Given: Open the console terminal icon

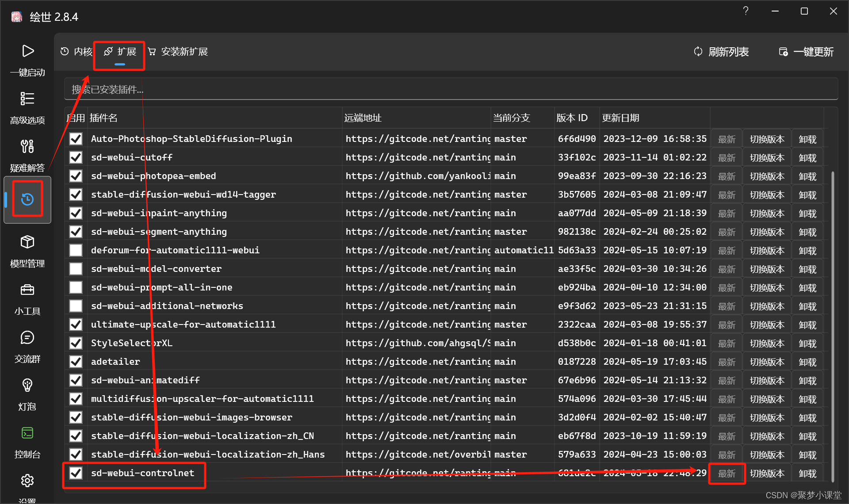Looking at the screenshot, I should [x=27, y=433].
